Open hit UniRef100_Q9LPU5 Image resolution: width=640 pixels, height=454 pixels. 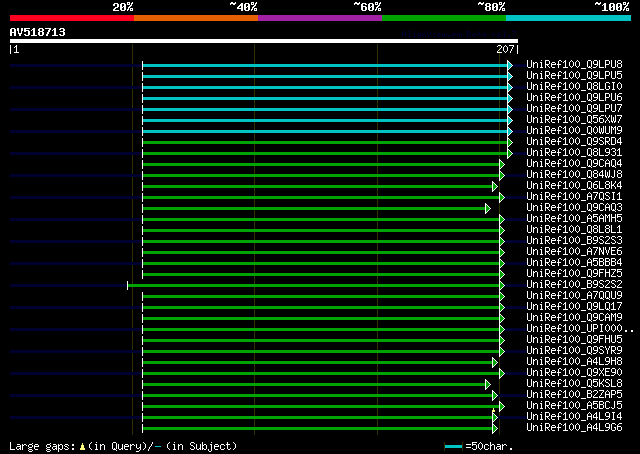point(574,76)
